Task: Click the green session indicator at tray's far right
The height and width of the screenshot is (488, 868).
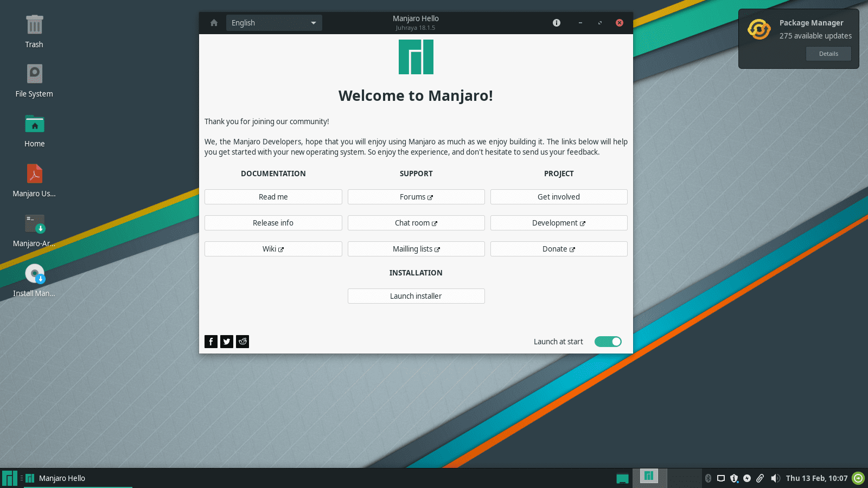Action: (857, 478)
